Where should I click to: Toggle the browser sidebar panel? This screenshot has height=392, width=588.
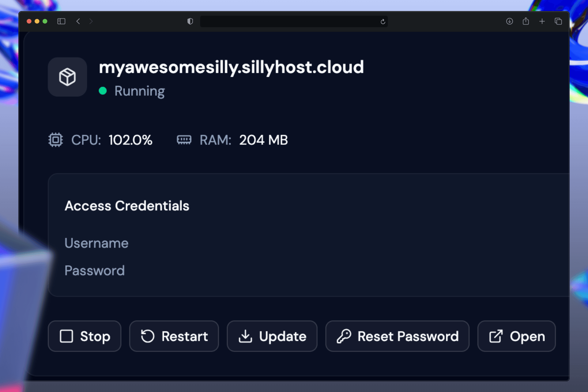tap(61, 21)
